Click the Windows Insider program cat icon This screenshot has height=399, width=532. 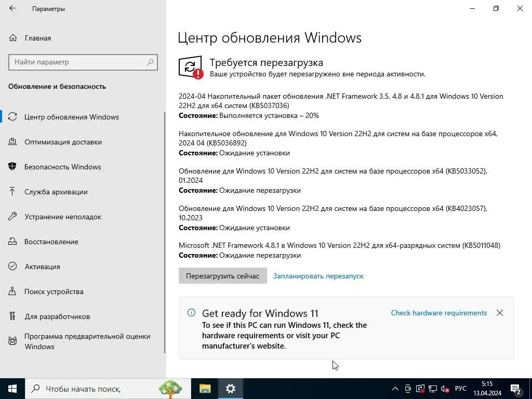pyautogui.click(x=12, y=341)
